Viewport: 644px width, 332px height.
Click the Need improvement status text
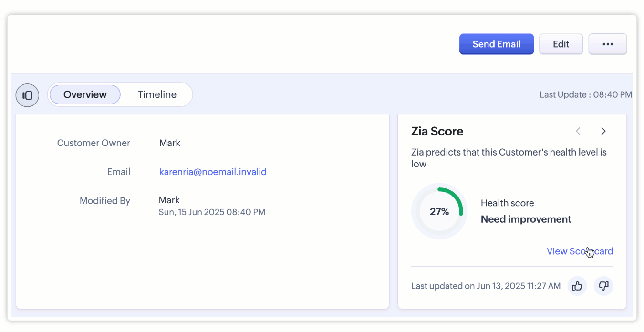[x=526, y=219]
